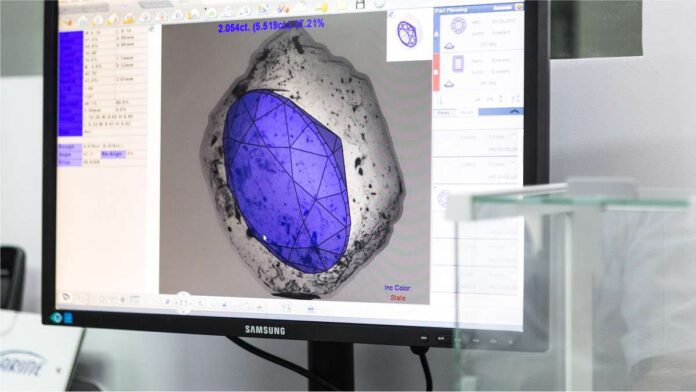Open the faceted diamond preview thumbnail
Image resolution: width=696 pixels, height=392 pixels.
coord(407,34)
